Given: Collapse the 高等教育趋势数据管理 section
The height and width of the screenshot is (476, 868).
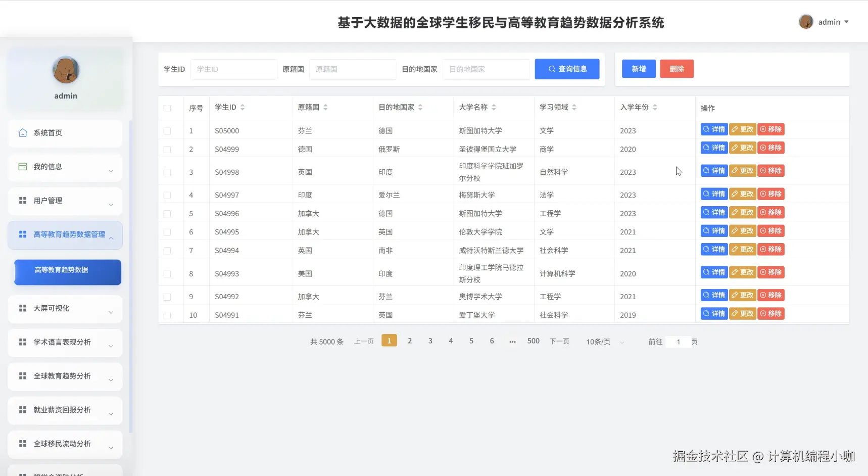Looking at the screenshot, I should tap(65, 234).
